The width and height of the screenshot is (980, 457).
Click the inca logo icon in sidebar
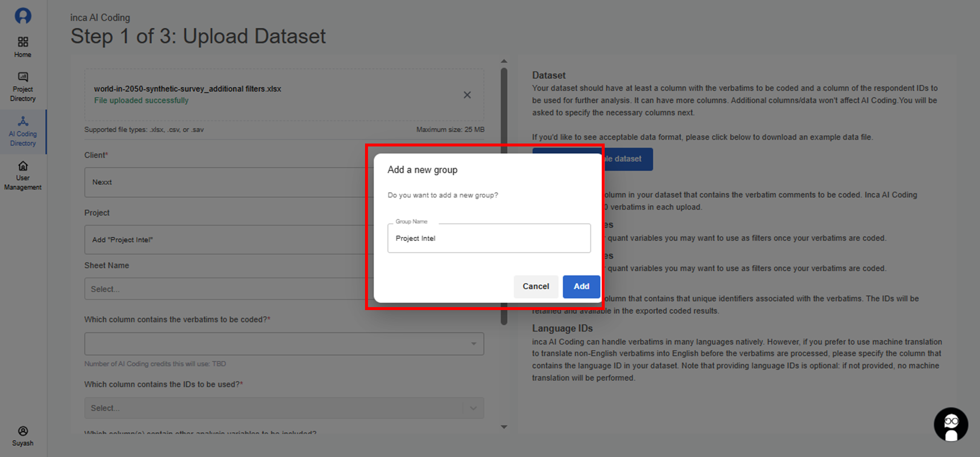point(23,16)
